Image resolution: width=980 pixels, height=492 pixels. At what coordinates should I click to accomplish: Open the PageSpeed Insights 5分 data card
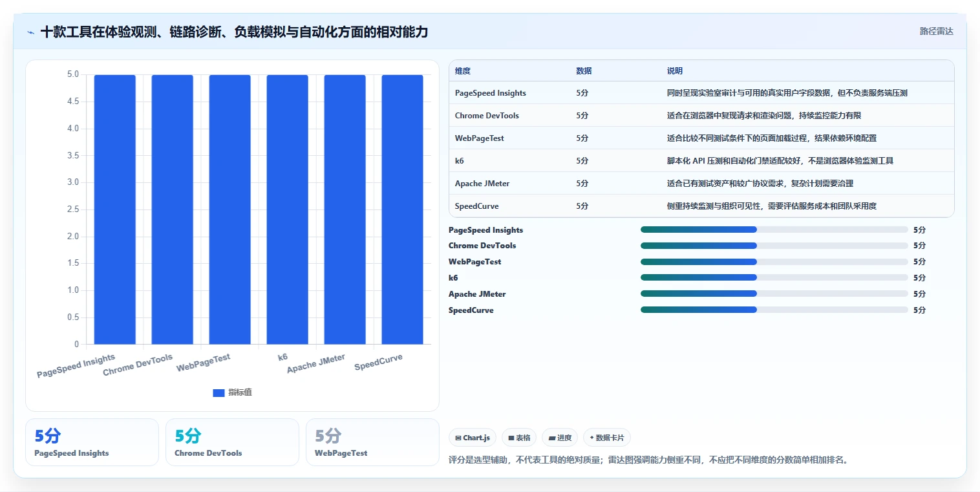[92, 442]
